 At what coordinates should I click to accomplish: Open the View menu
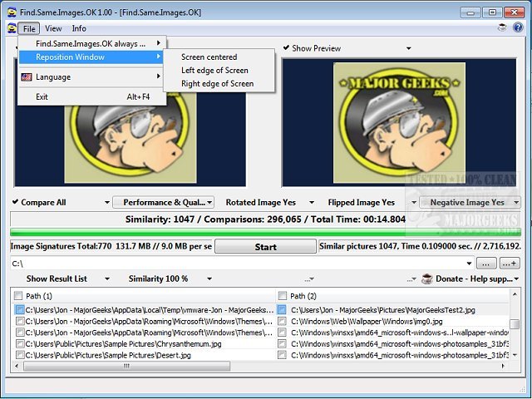point(53,28)
